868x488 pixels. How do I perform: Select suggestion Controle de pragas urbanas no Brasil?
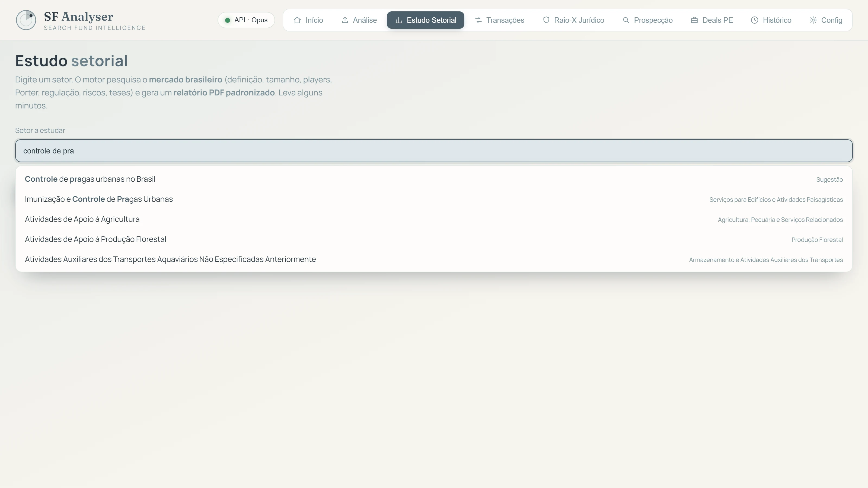click(434, 179)
